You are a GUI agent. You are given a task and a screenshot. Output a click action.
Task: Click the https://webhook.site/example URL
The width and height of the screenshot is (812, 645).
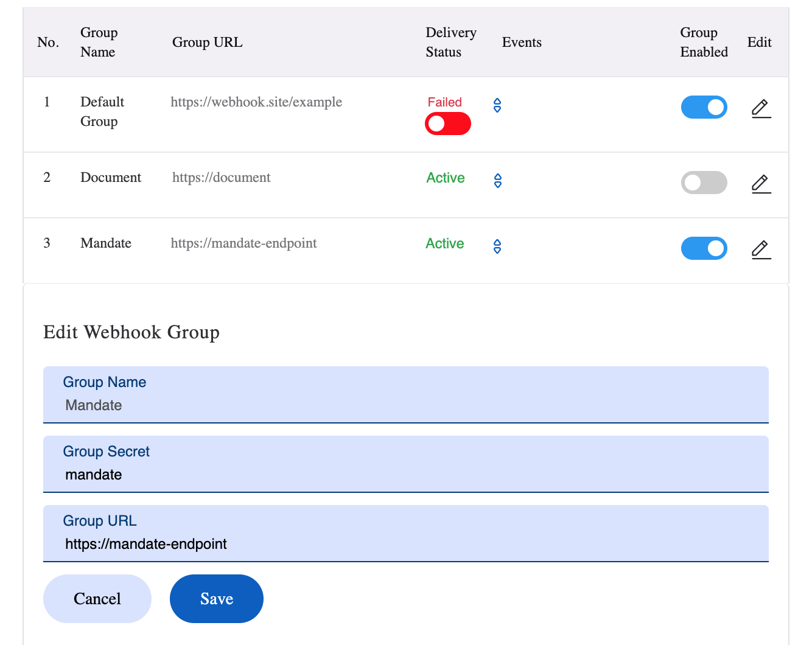256,102
